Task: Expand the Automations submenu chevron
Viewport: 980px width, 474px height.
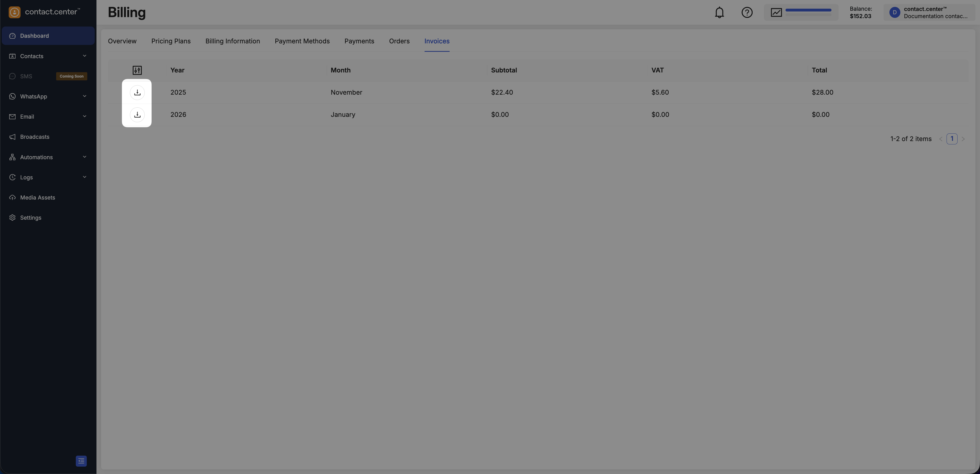Action: coord(84,157)
